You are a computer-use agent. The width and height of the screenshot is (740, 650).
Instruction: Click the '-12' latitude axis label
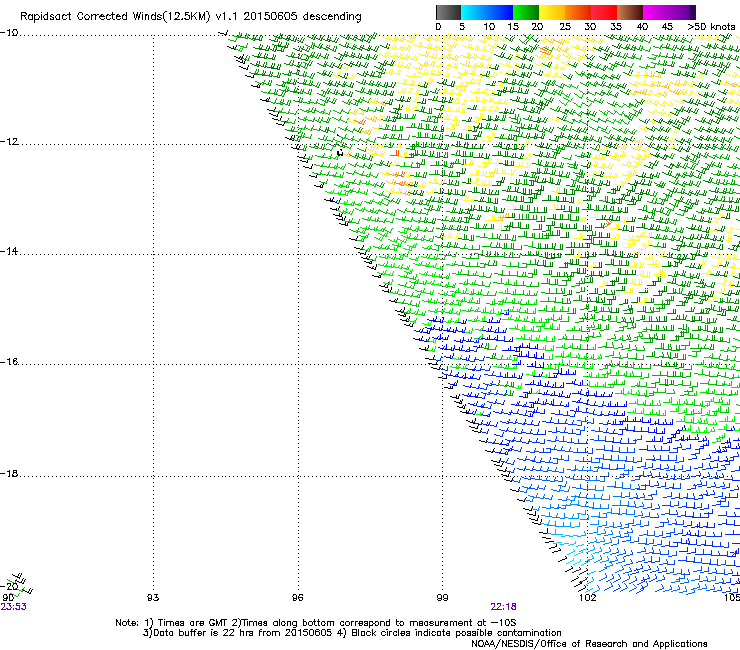[x=9, y=142]
